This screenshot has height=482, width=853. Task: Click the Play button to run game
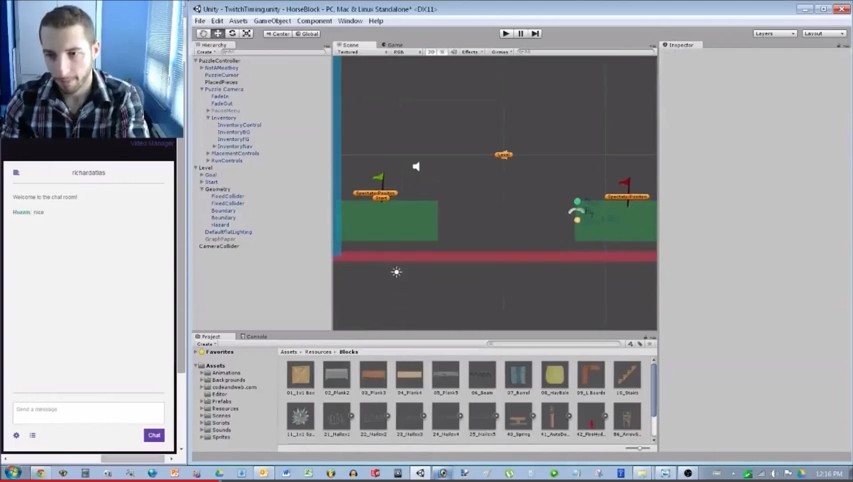click(x=505, y=33)
